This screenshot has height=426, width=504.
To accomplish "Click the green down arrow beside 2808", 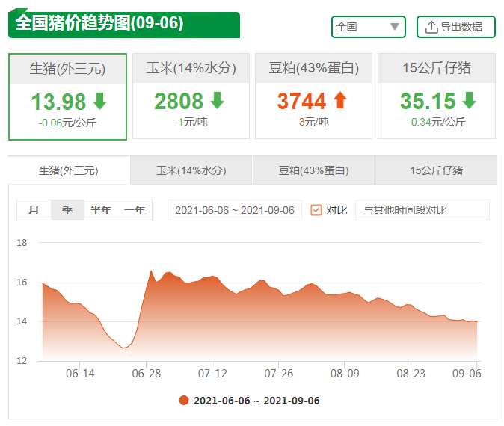I will click(218, 101).
